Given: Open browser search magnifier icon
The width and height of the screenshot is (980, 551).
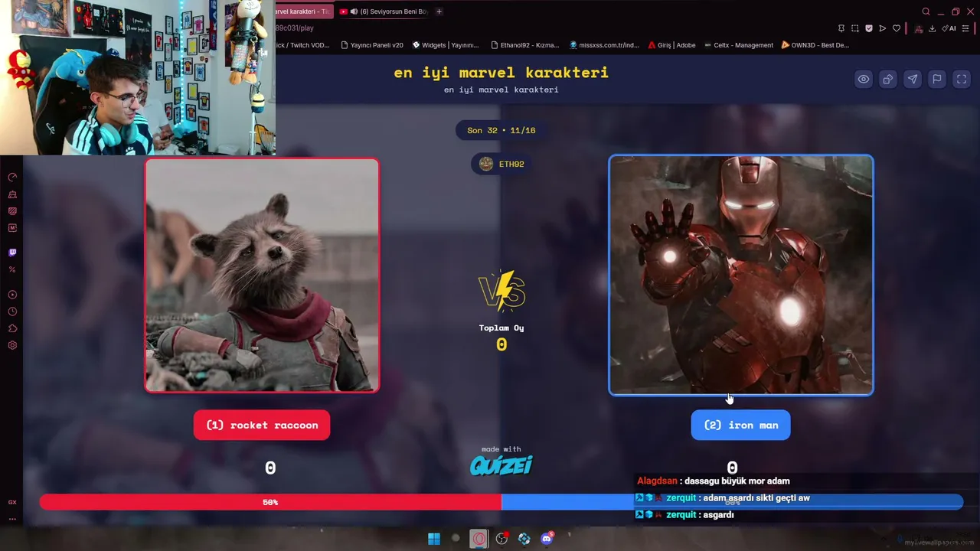Looking at the screenshot, I should [x=926, y=11].
